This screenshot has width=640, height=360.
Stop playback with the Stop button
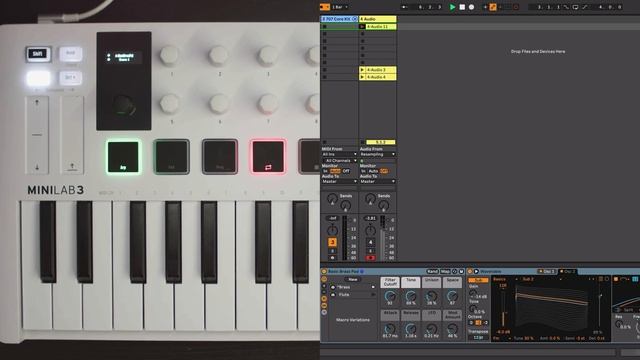tap(462, 7)
